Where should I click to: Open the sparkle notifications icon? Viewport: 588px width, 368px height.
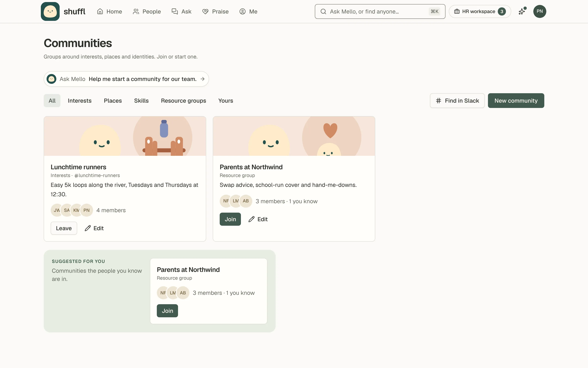click(522, 11)
